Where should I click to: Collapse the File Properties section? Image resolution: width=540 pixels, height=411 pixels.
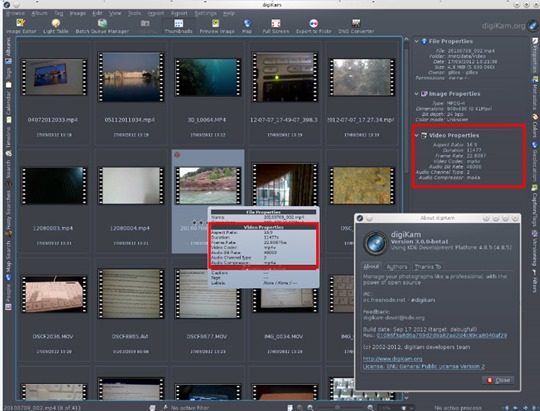(x=416, y=41)
